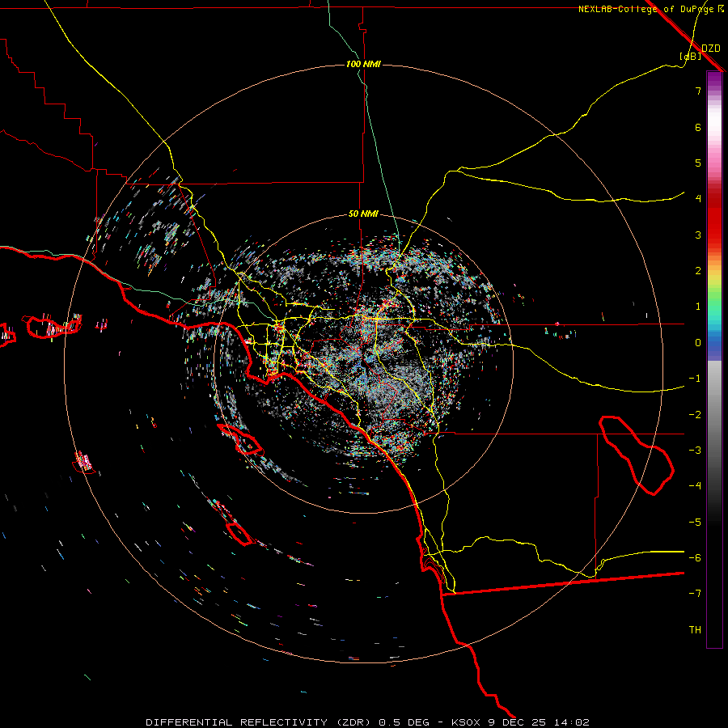Click the "TH" threshold label on the legend
Image resolution: width=728 pixels, height=728 pixels.
[x=695, y=630]
